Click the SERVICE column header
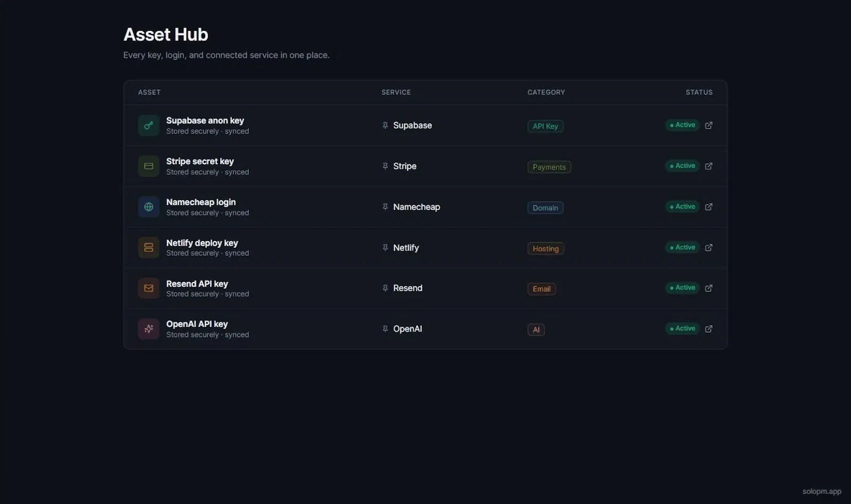Viewport: 851px width, 504px height. click(396, 93)
